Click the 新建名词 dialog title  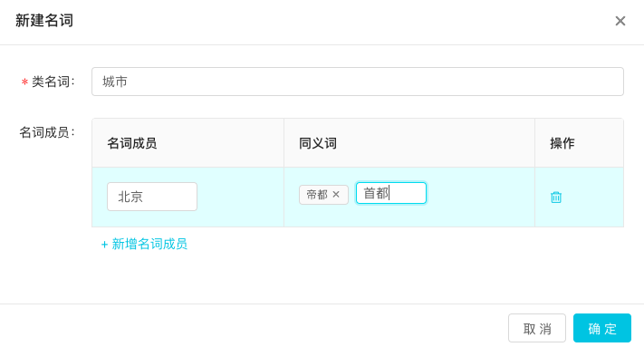click(44, 20)
